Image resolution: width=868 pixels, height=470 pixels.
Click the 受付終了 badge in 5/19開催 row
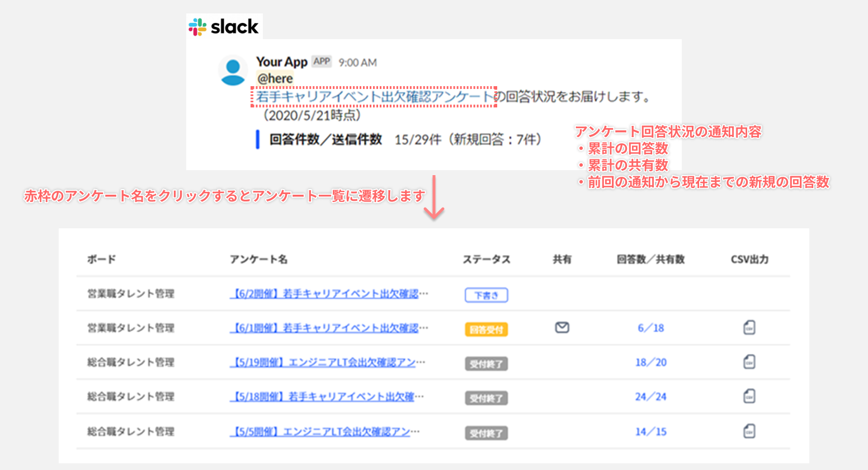[x=487, y=364]
